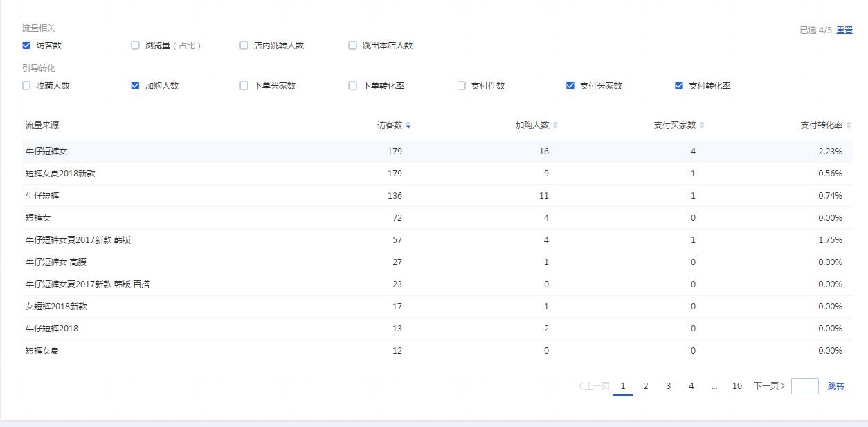Jump to page 10 in pagination
The image size is (868, 427).
click(x=737, y=386)
